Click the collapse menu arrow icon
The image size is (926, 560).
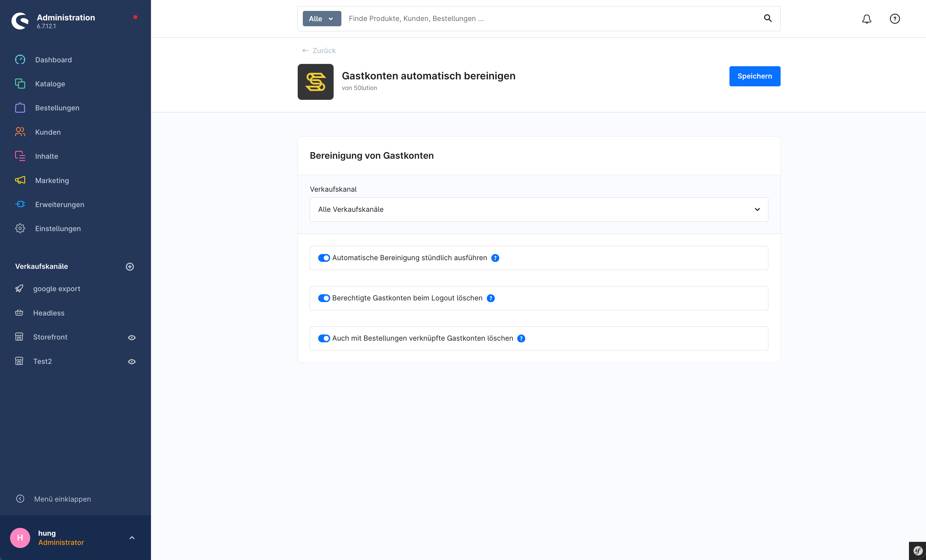(x=20, y=499)
